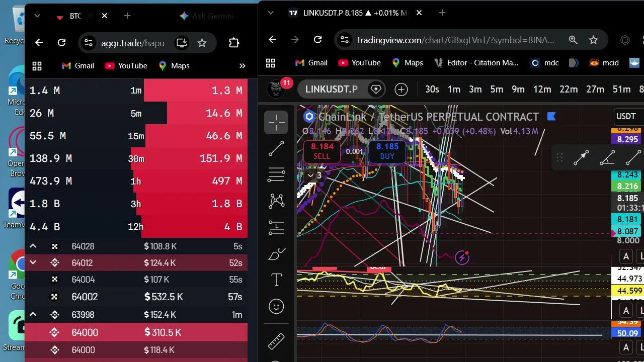Collapse the 64028 trade group arrow
Image resolution: width=644 pixels, height=362 pixels.
(x=33, y=246)
